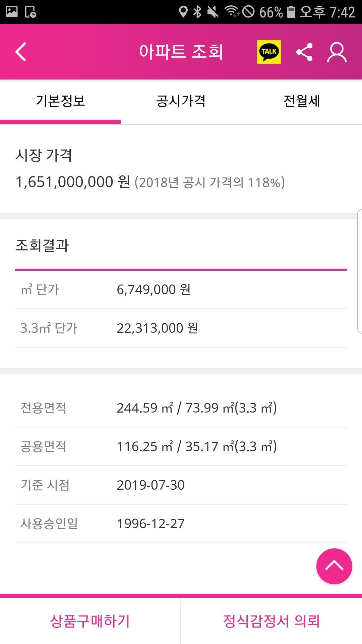Image resolution: width=362 pixels, height=644 pixels.
Task: Tap the back arrow icon
Action: pyautogui.click(x=21, y=52)
